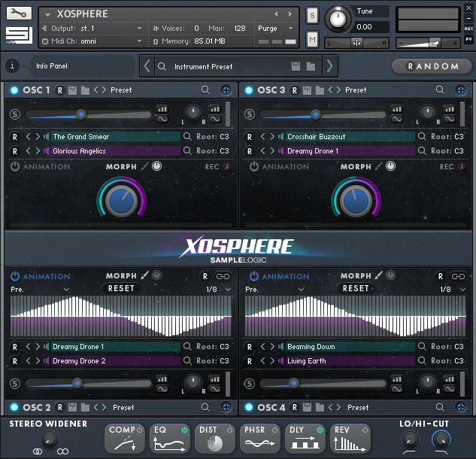This screenshot has height=459, width=476.
Task: Open the wrench settings icon
Action: pyautogui.click(x=19, y=14)
